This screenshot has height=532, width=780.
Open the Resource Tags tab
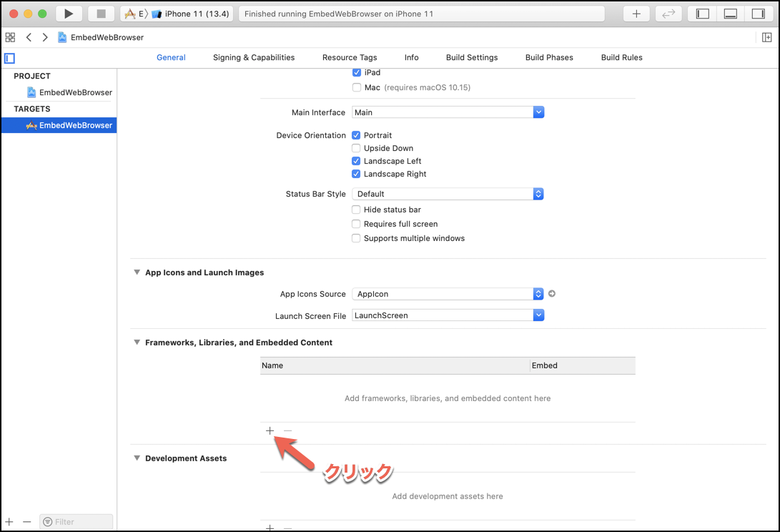[x=350, y=58]
